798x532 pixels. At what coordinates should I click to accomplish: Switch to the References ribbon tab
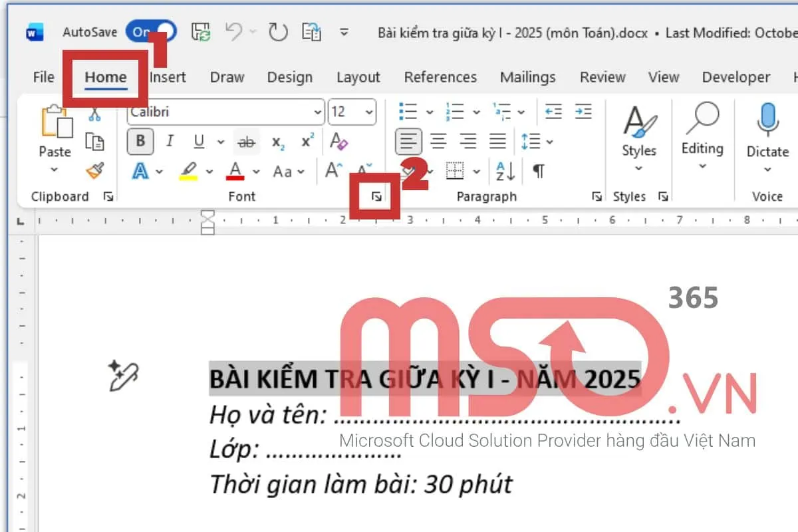(x=440, y=77)
